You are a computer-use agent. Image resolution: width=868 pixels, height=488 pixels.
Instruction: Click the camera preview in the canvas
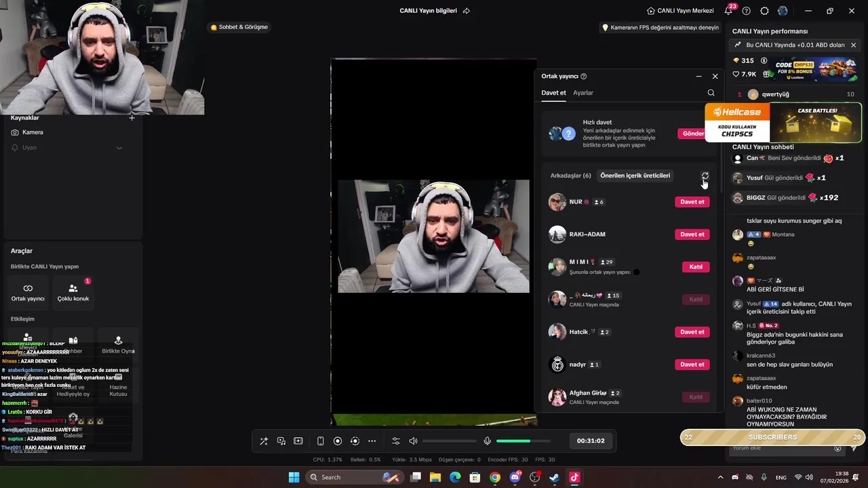(x=433, y=237)
